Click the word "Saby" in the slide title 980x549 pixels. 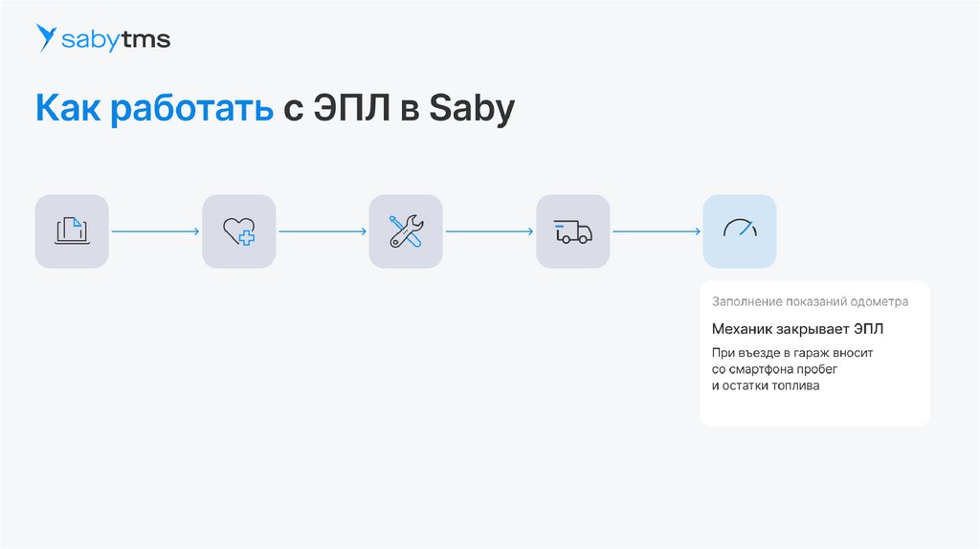point(472,108)
